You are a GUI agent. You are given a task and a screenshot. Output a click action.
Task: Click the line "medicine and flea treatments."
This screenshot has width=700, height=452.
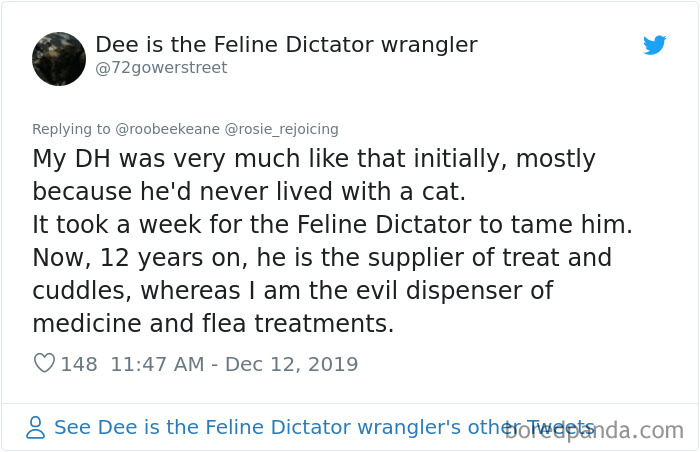click(213, 324)
